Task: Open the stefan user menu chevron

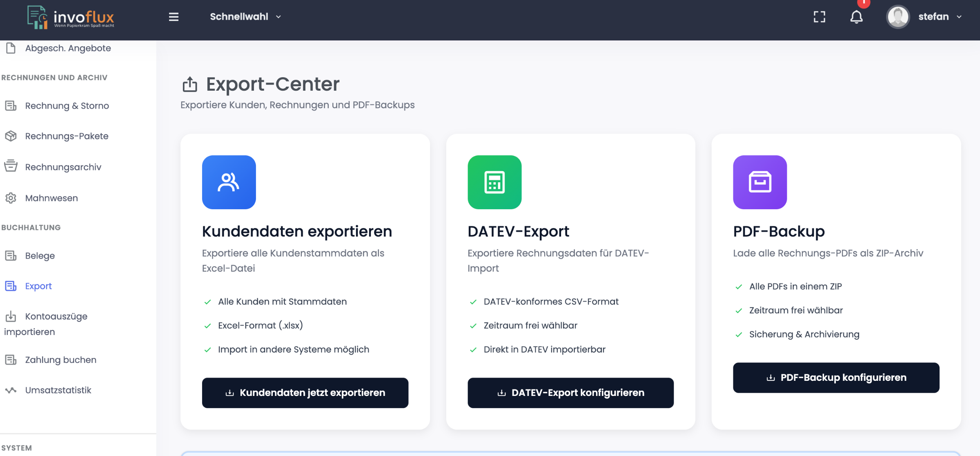Action: (x=959, y=17)
